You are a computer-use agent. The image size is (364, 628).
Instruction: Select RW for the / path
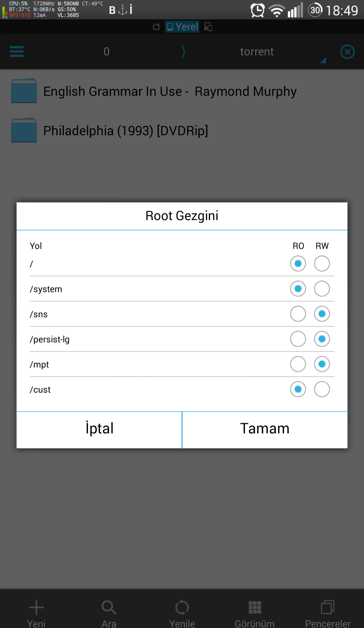click(322, 264)
